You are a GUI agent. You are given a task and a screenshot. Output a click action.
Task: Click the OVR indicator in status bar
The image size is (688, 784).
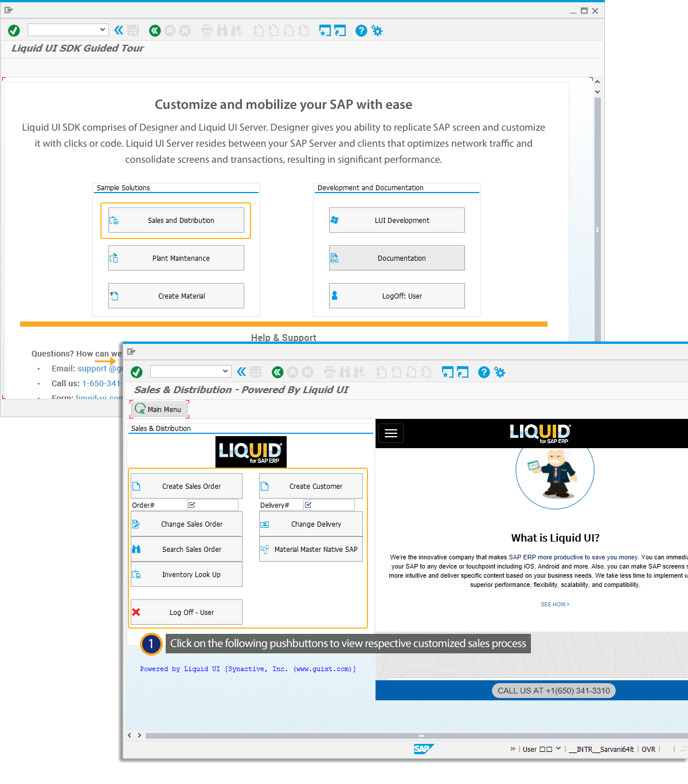[x=648, y=749]
